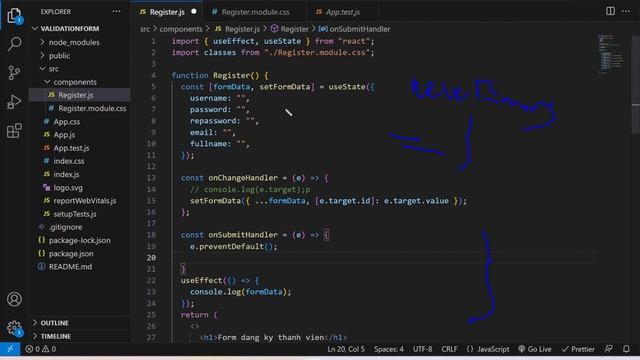Screen dimensions: 640x360
Task: Open the Search view icon
Action: click(x=14, y=43)
